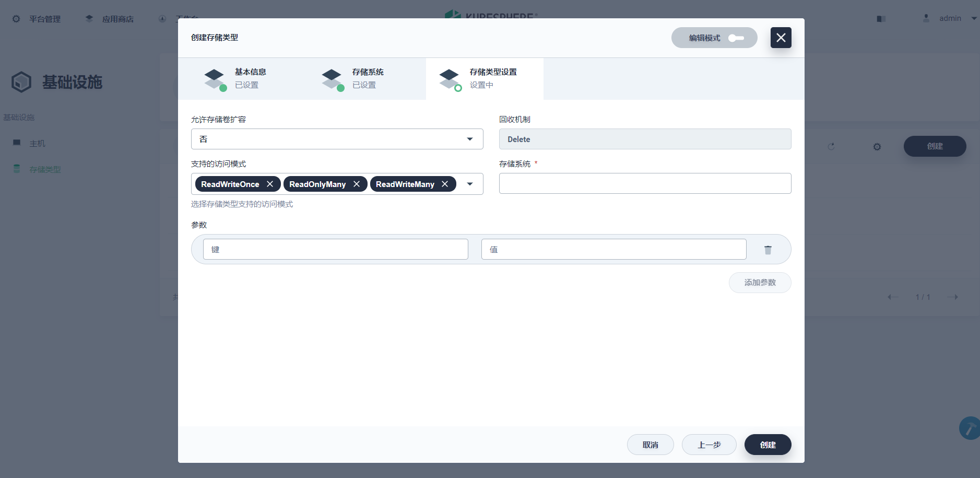The image size is (980, 478).
Task: Click the 回收机制 Delete field
Action: tap(645, 139)
